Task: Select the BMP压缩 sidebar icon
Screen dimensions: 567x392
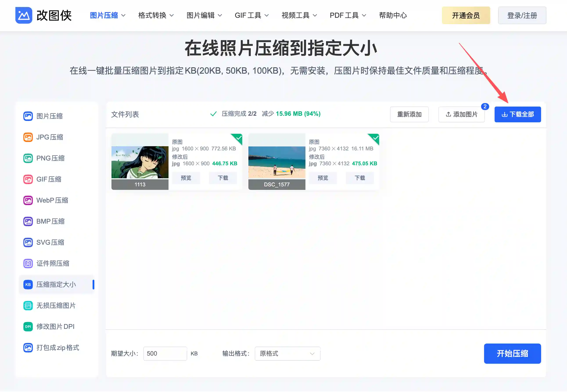Action: (50, 221)
